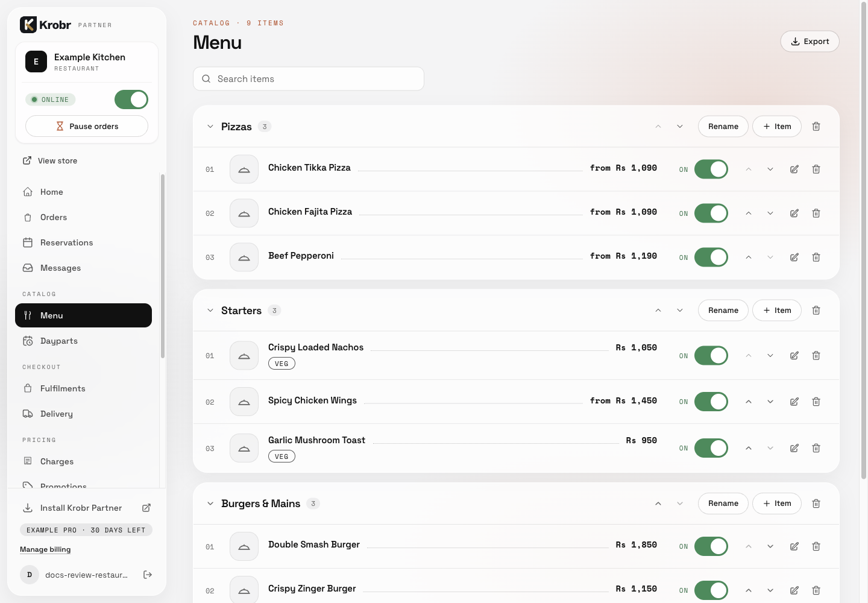
Task: Move Beef Pepperoni up one position
Action: pos(749,257)
